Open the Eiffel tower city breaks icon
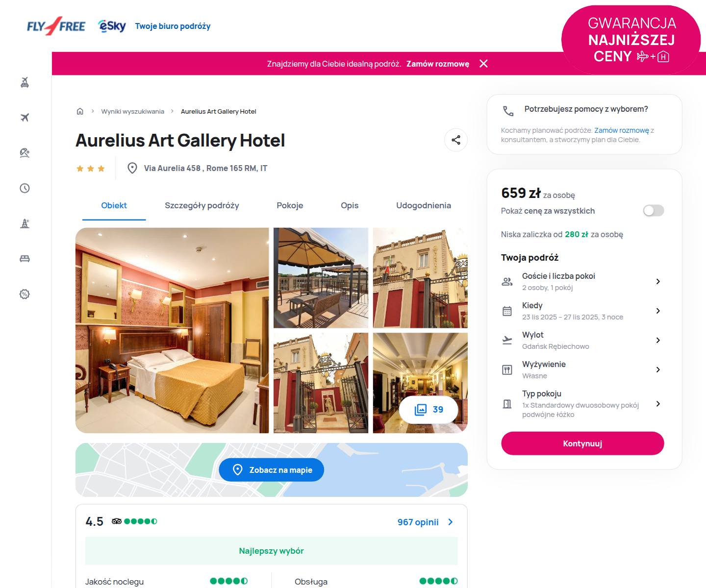706x588 pixels. pos(25,223)
